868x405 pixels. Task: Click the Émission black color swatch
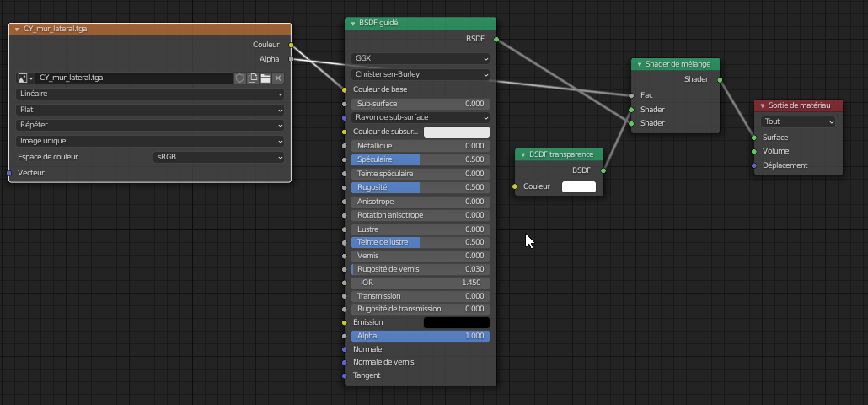456,322
